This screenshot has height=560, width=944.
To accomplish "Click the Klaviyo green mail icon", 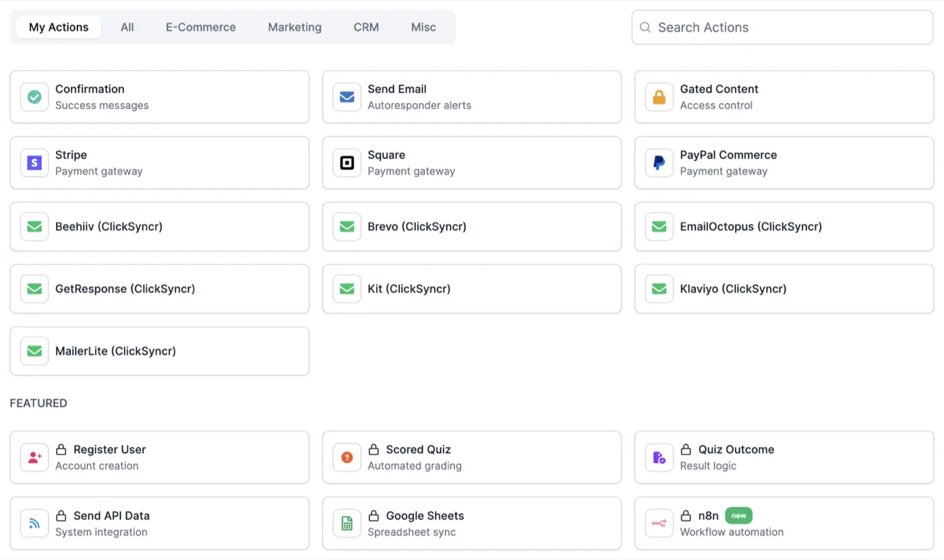I will pos(659,288).
